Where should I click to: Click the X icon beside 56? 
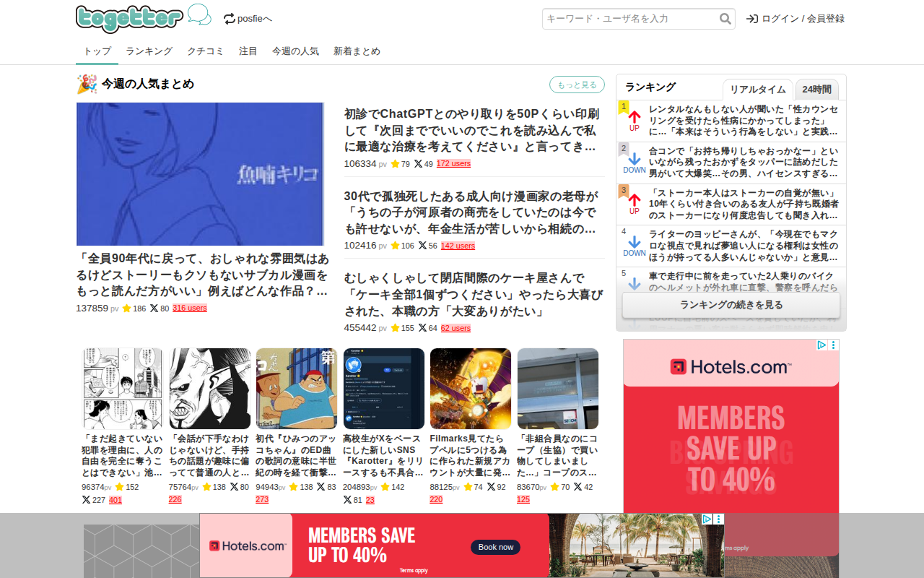pos(422,246)
